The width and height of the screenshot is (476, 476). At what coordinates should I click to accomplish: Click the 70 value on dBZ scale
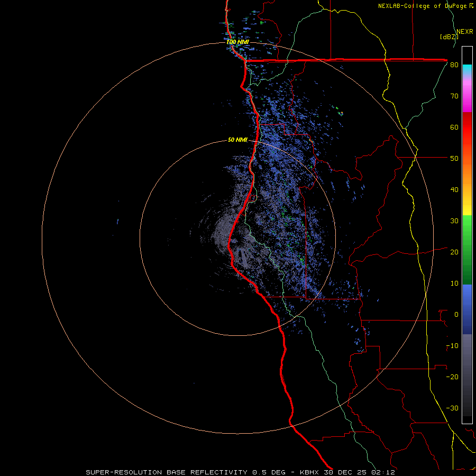coord(454,96)
